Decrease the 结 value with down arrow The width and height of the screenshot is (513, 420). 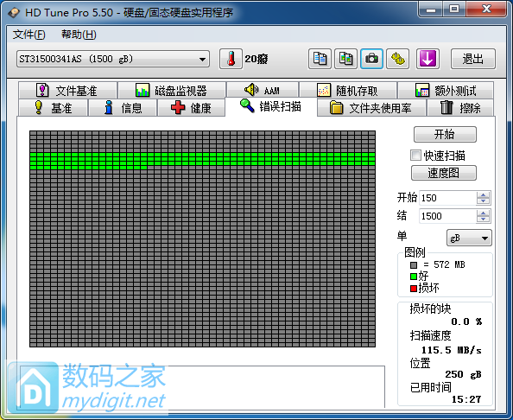[483, 220]
